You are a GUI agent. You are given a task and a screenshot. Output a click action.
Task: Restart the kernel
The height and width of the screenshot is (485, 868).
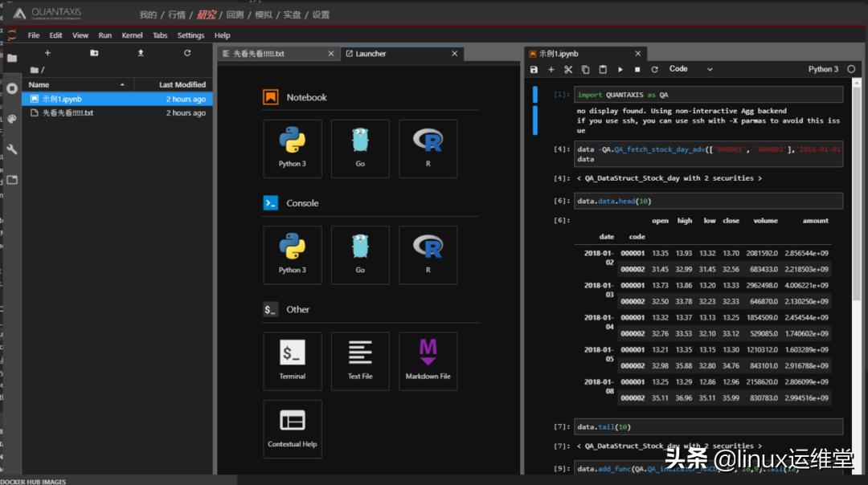coord(654,69)
